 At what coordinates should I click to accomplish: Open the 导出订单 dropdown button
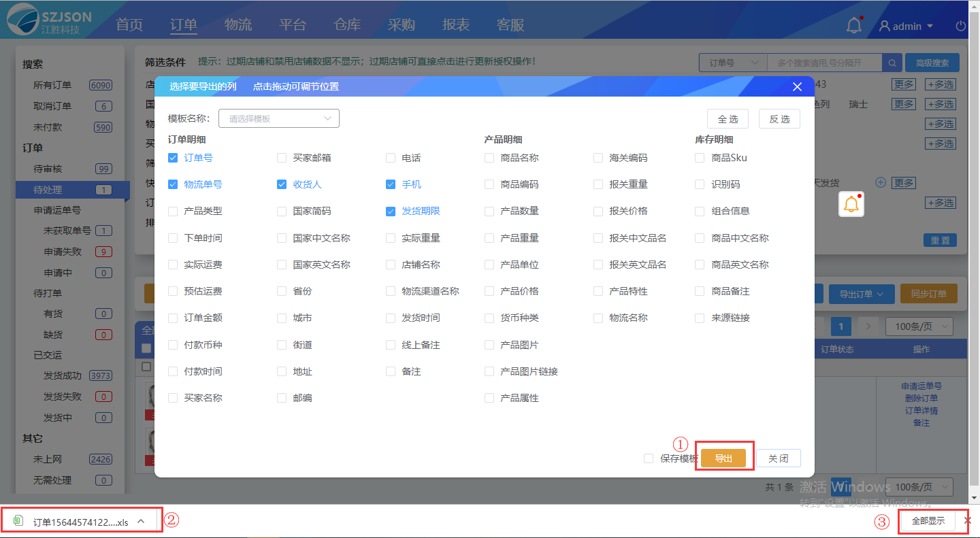tap(861, 294)
